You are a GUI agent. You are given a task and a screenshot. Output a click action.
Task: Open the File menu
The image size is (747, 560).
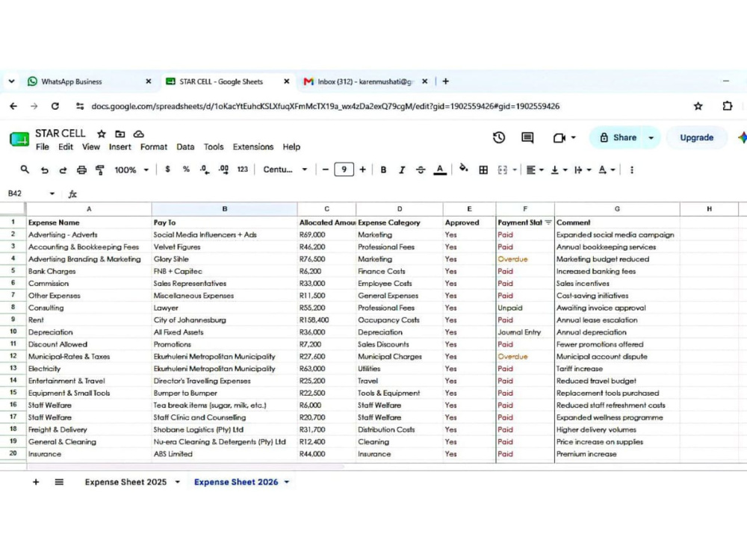tap(43, 146)
